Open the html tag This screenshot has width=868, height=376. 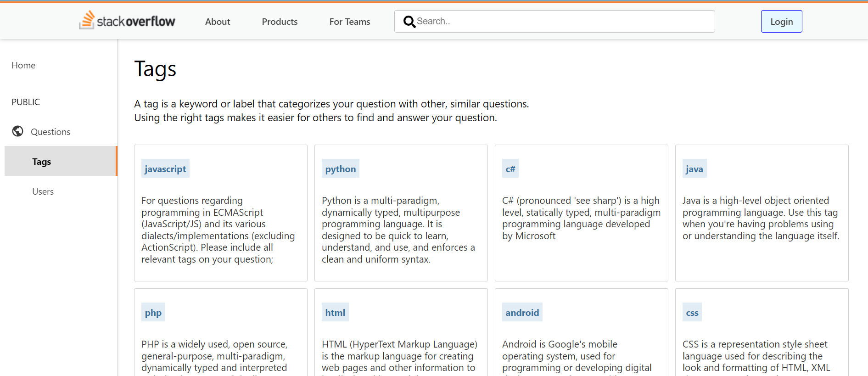[335, 312]
